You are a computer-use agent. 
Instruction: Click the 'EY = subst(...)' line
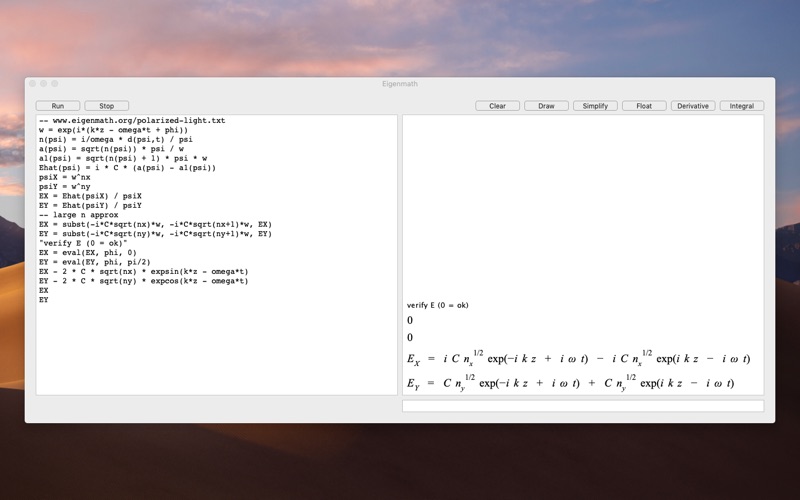pyautogui.click(x=156, y=234)
